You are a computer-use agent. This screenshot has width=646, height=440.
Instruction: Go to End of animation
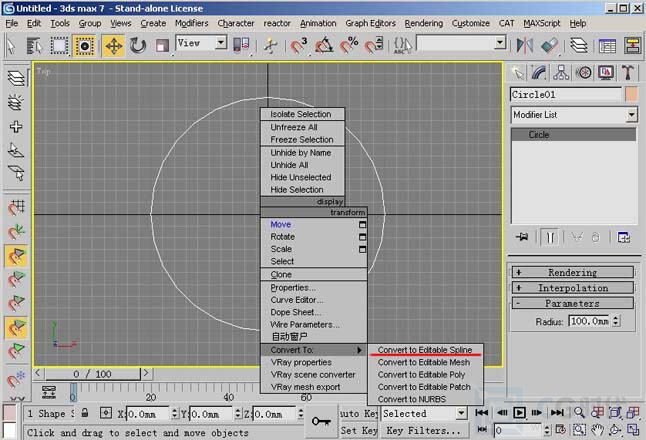pos(557,412)
